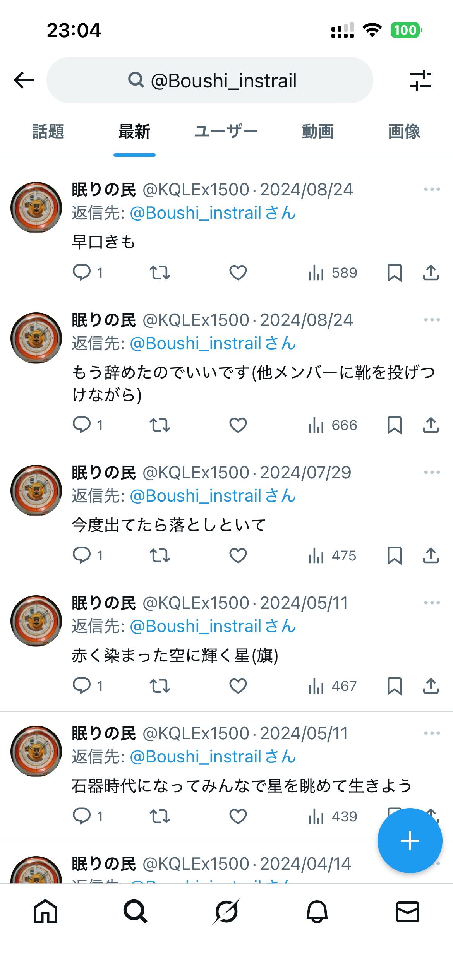Tap the compose new post plus button
This screenshot has width=453, height=980.
pos(410,841)
